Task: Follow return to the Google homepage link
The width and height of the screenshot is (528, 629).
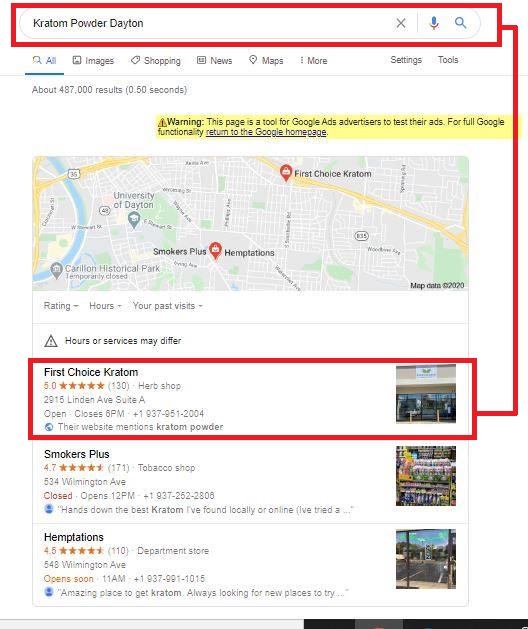Action: tap(266, 132)
